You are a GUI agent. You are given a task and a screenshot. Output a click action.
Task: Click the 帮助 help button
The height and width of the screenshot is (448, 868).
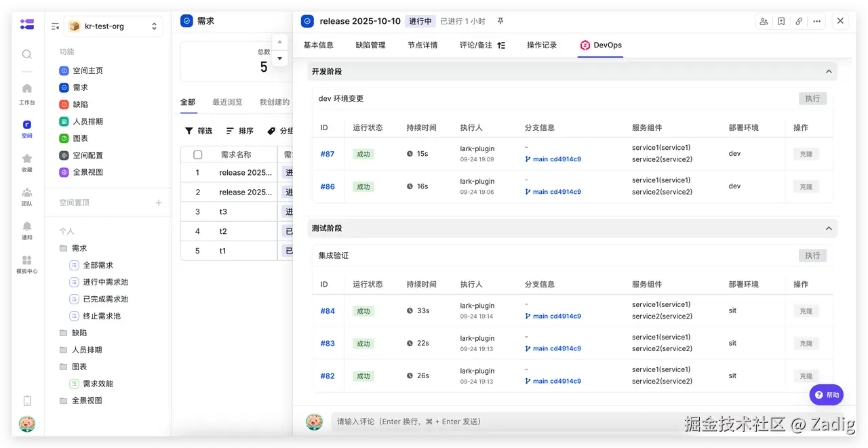827,394
